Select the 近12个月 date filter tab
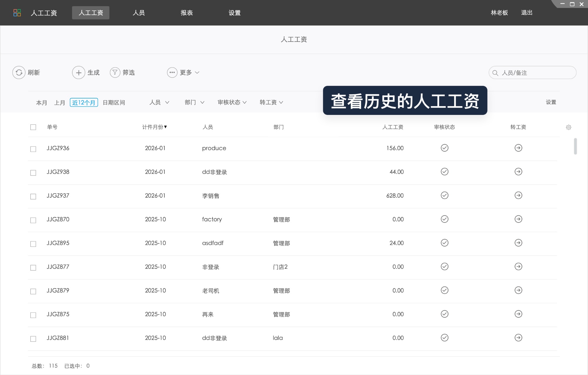This screenshot has width=588, height=375. [x=84, y=102]
